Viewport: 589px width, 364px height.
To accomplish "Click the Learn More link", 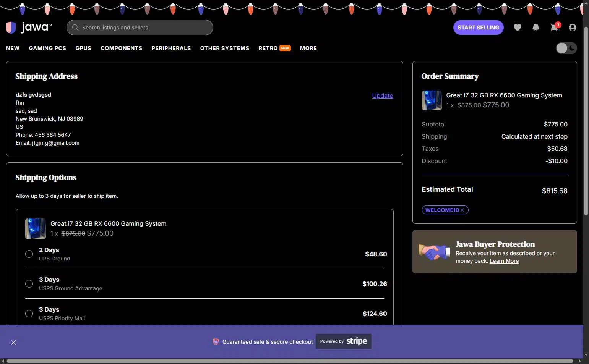I will (504, 261).
